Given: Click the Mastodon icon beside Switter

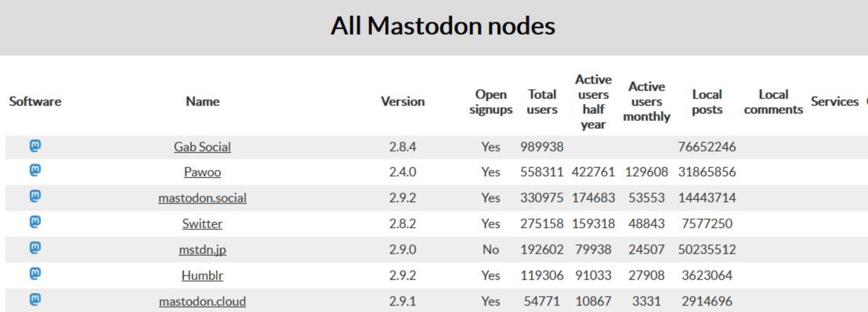Looking at the screenshot, I should coord(35,222).
